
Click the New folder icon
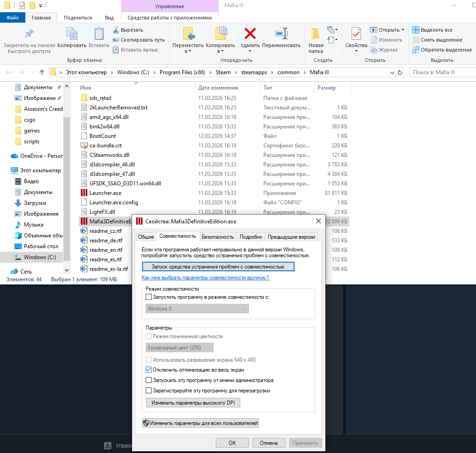point(315,33)
